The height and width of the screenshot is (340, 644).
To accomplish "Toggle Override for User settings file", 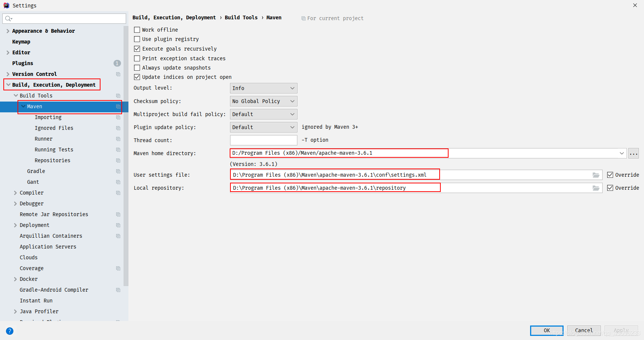I will coord(610,175).
